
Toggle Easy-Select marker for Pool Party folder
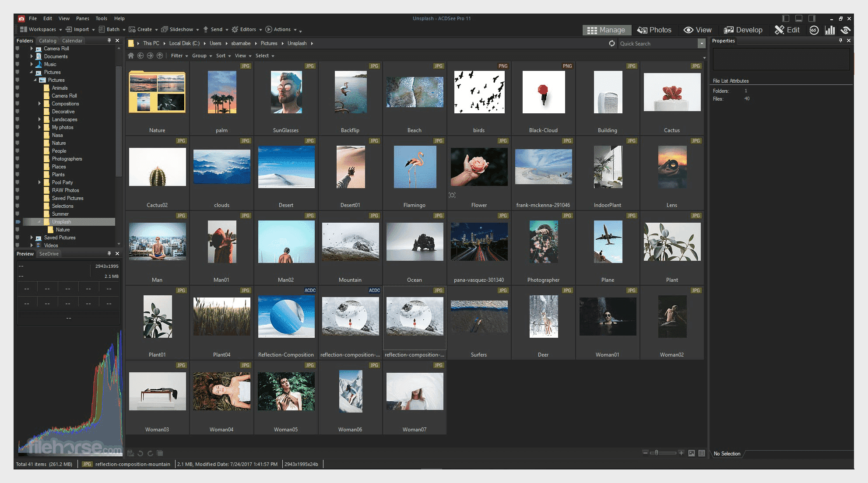coord(18,182)
